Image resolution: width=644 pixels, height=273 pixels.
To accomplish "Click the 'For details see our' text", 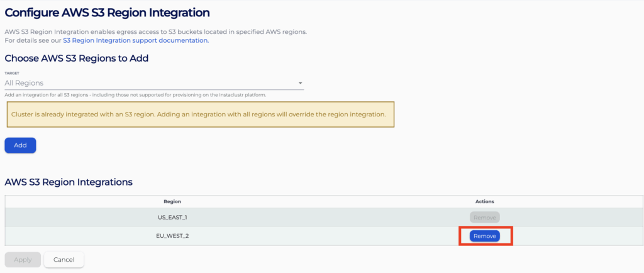I will (33, 41).
